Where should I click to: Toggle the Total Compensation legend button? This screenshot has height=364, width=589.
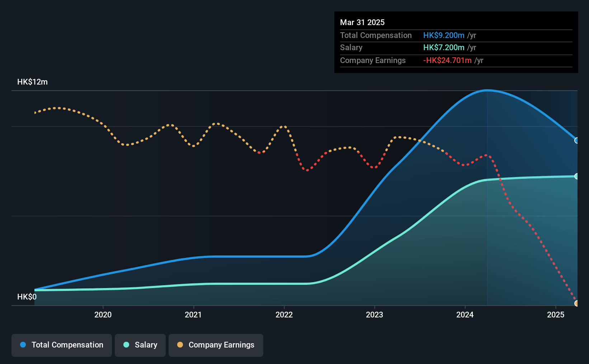point(62,345)
